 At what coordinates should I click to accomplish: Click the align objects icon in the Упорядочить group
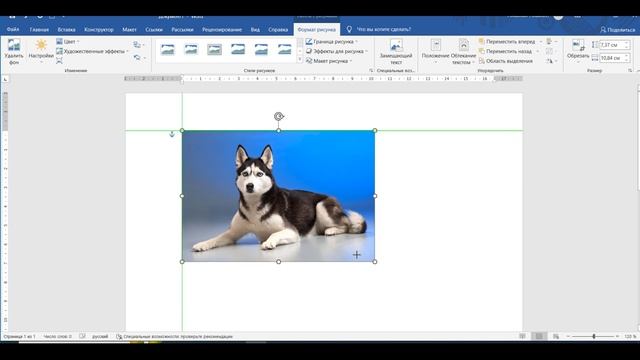pos(551,42)
